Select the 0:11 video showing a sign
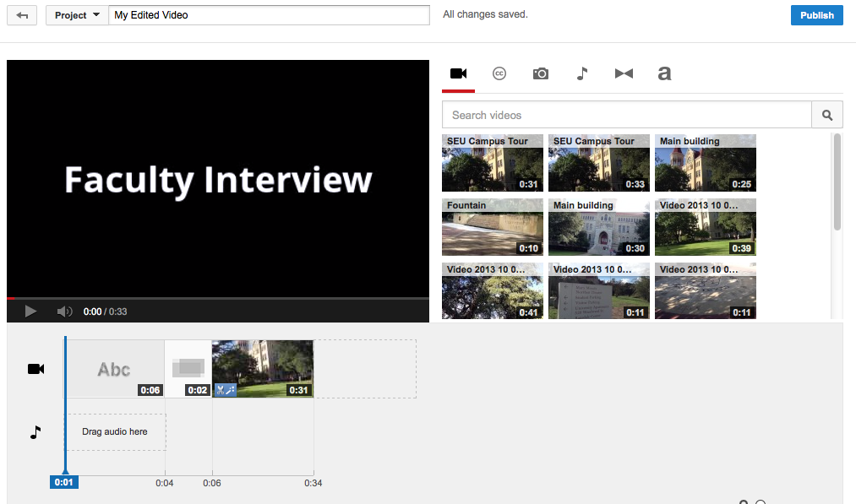Screen dimensions: 856x504 point(599,290)
